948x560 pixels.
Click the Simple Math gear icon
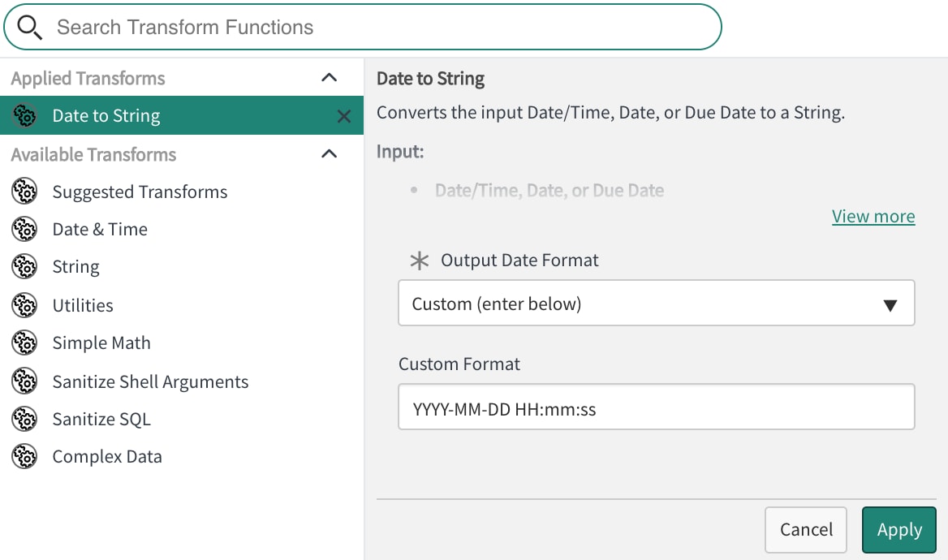24,342
